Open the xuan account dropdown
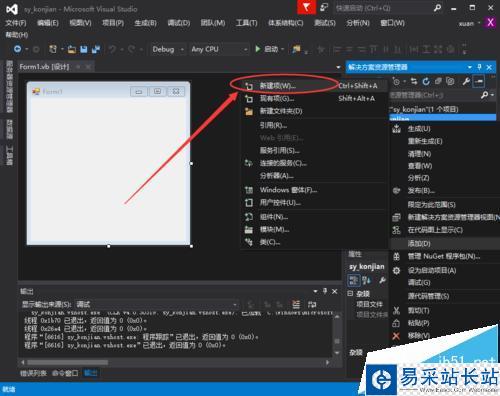The image size is (500, 396). pos(479,23)
